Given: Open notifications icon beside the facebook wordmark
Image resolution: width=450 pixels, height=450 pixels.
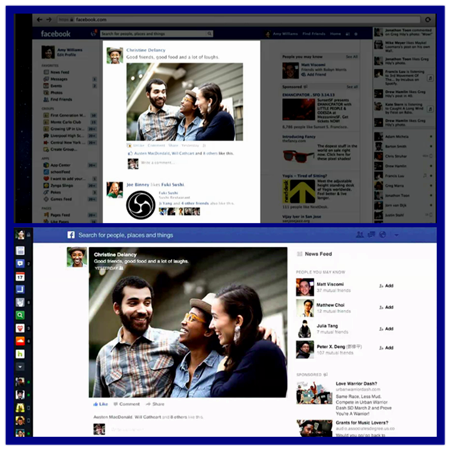Looking at the screenshot, I should coord(94,33).
